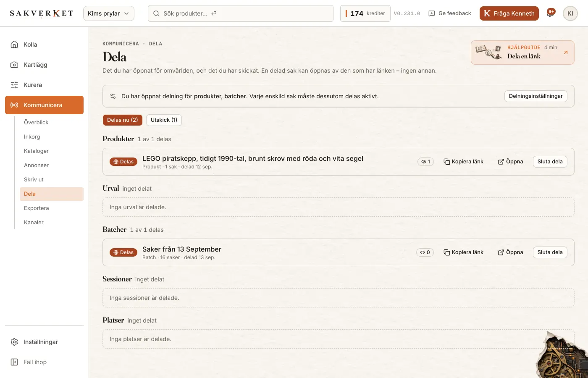Click view count badge on LEGO piratskepp
Screen dimensions: 588x378
click(x=426, y=162)
